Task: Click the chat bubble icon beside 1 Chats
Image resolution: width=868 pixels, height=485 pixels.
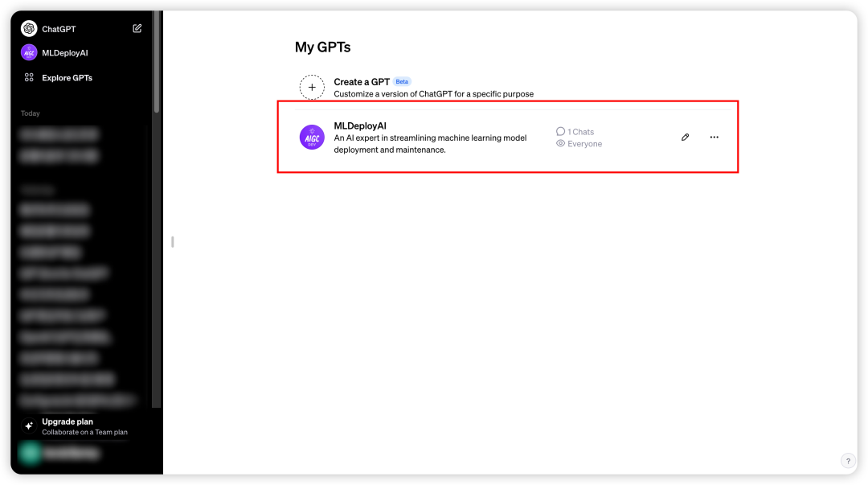Action: (x=560, y=131)
